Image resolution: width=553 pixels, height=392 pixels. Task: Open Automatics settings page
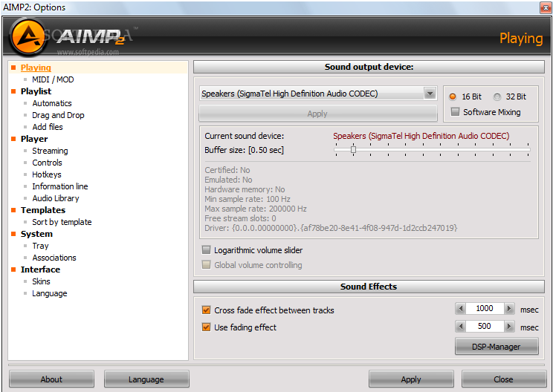pyautogui.click(x=52, y=103)
